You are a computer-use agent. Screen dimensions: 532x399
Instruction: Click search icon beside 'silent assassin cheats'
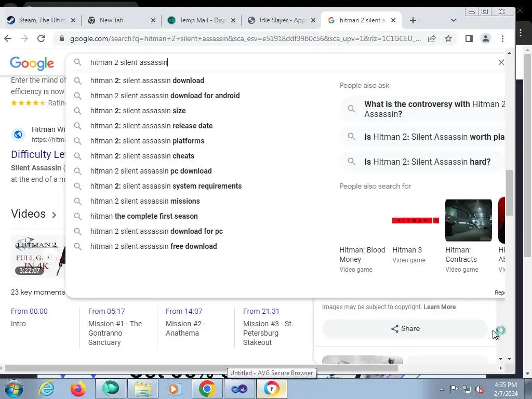(78, 156)
